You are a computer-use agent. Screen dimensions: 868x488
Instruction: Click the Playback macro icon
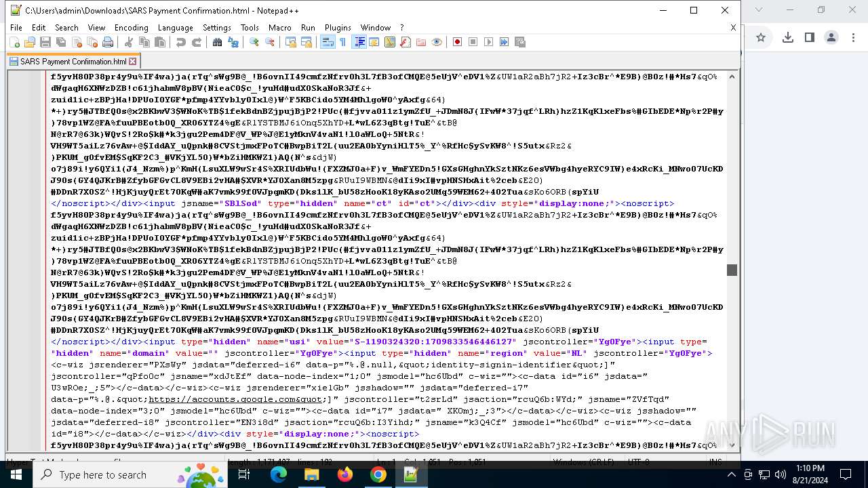pyautogui.click(x=489, y=42)
